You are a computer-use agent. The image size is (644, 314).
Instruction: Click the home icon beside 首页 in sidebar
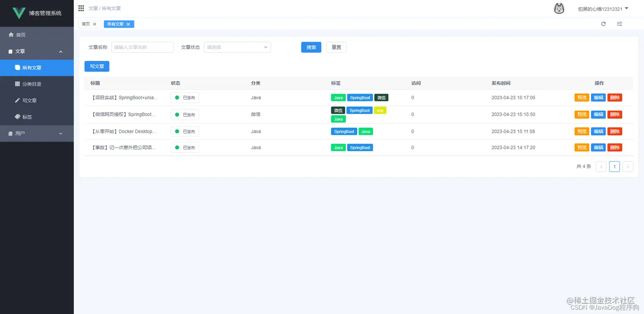click(11, 35)
